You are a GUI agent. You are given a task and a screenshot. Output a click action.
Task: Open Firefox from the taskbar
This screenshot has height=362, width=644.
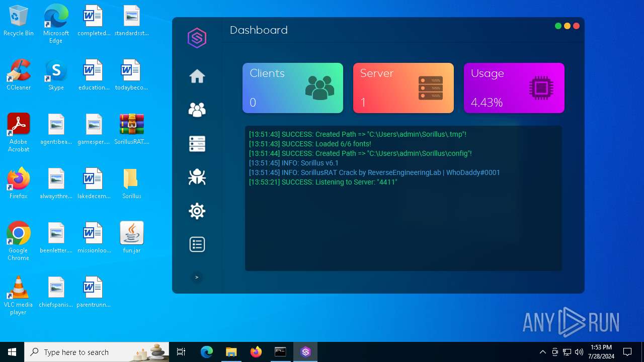click(x=256, y=352)
